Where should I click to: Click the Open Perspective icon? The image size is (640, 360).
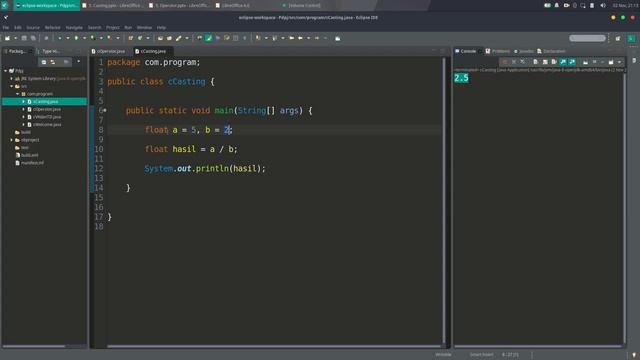(x=618, y=38)
